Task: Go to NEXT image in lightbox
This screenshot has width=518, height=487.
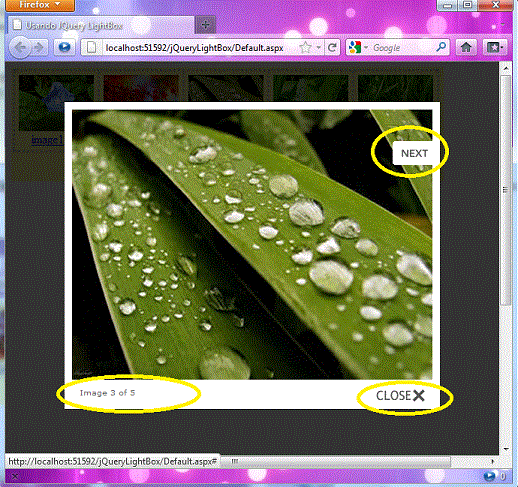Action: [414, 153]
